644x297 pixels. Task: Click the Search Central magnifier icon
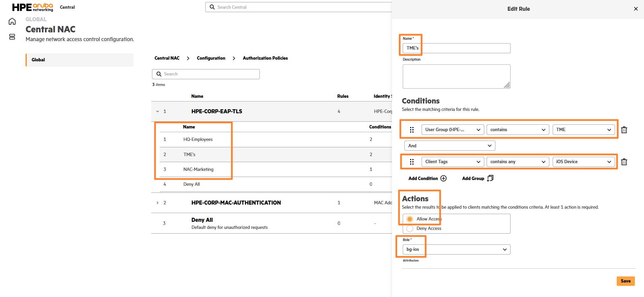tap(212, 7)
